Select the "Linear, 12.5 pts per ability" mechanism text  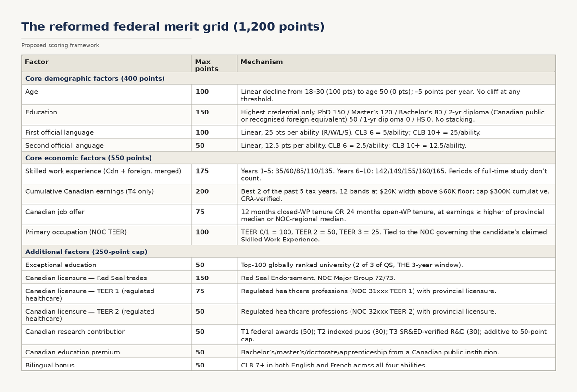click(353, 145)
